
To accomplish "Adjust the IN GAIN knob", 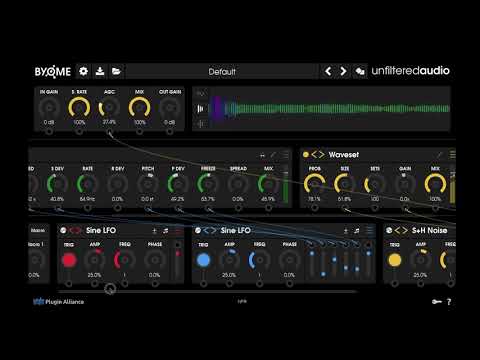I will click(x=49, y=107).
